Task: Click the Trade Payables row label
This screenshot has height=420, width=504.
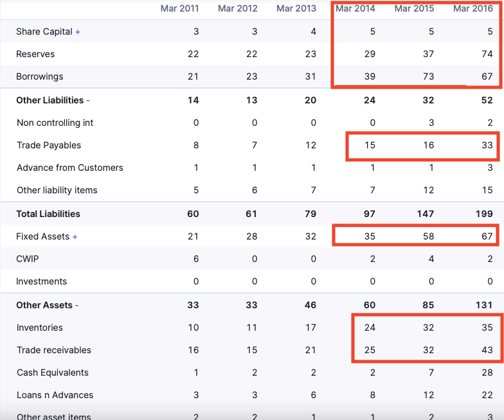Action: [49, 145]
